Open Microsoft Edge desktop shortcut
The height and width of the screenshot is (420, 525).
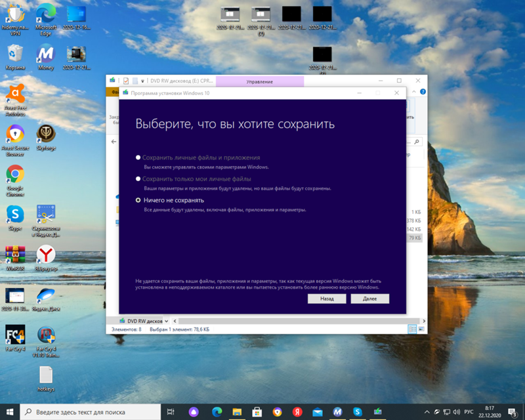click(x=46, y=19)
